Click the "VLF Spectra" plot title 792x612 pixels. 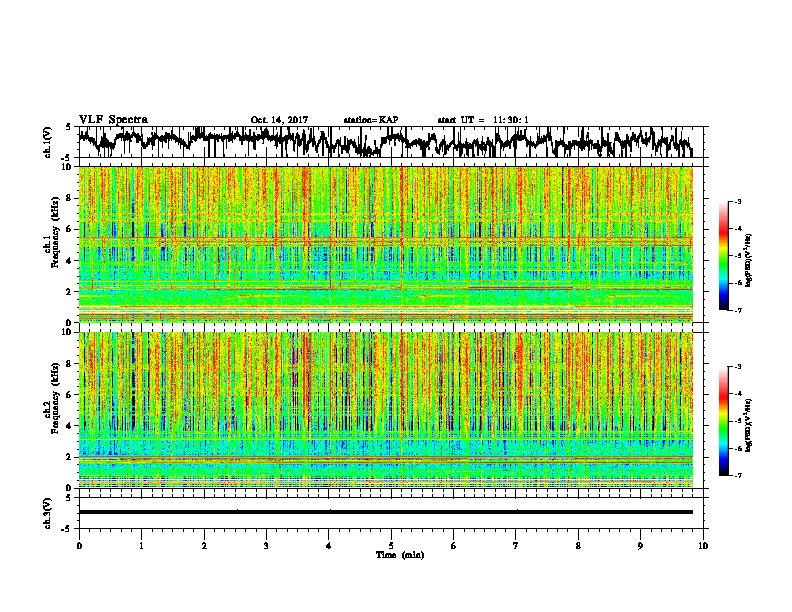[113, 119]
